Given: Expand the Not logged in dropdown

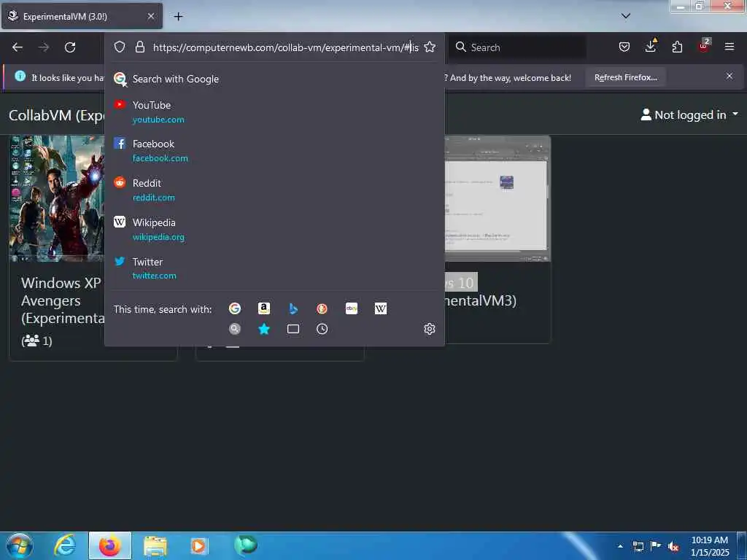Looking at the screenshot, I should click(689, 114).
